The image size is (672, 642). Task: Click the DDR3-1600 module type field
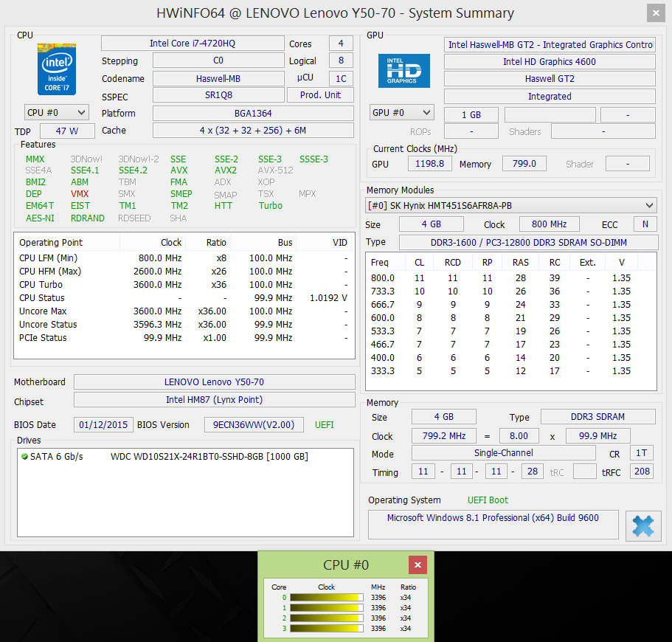[528, 242]
